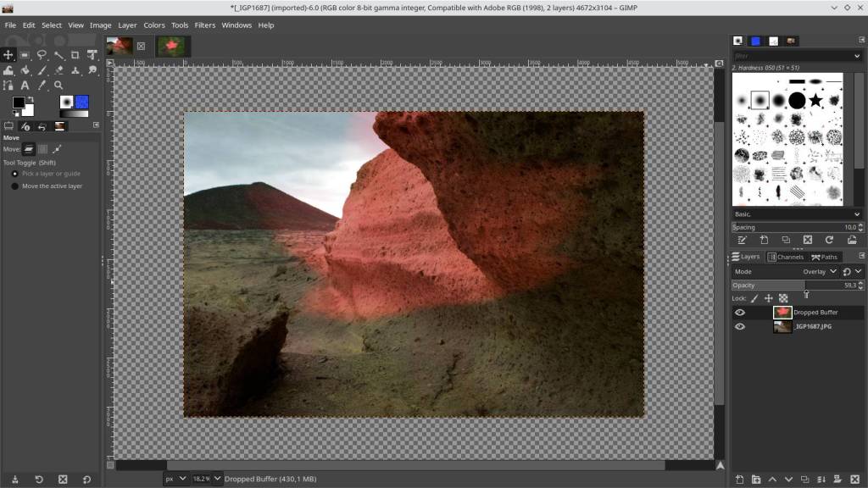Click the foreground color swatch
Viewport: 868px width, 488px height.
click(x=19, y=103)
